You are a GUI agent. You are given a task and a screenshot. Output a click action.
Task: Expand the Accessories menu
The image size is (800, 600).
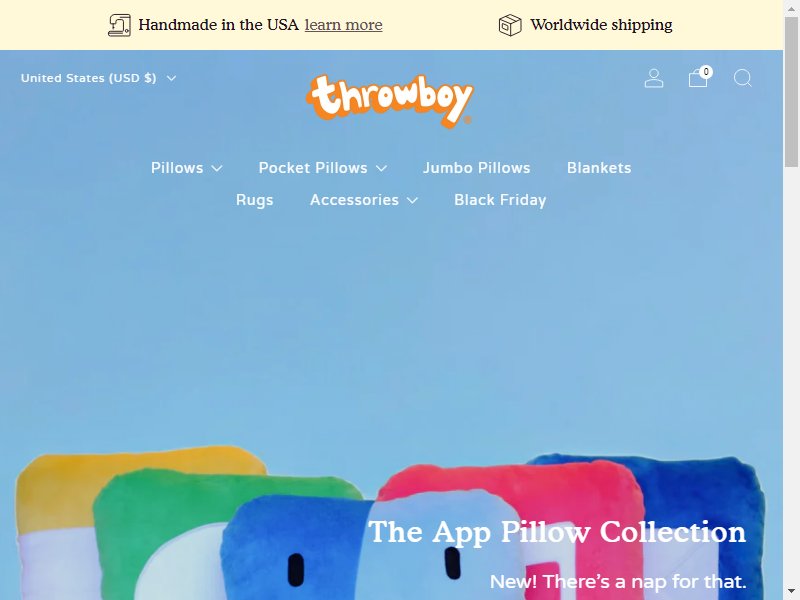tap(364, 200)
